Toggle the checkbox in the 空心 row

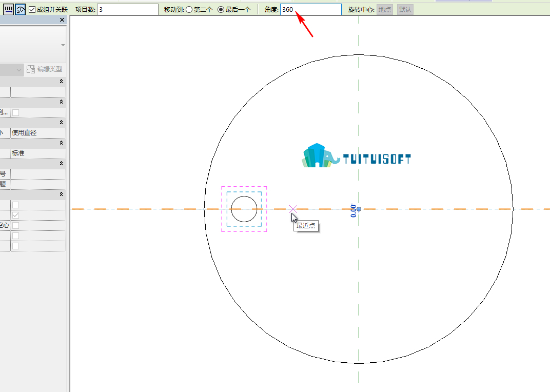coord(15,225)
